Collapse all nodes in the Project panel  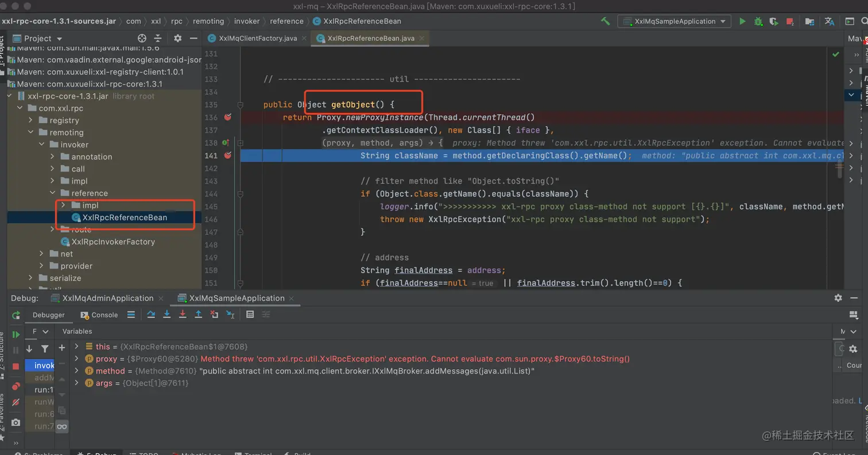pos(158,38)
